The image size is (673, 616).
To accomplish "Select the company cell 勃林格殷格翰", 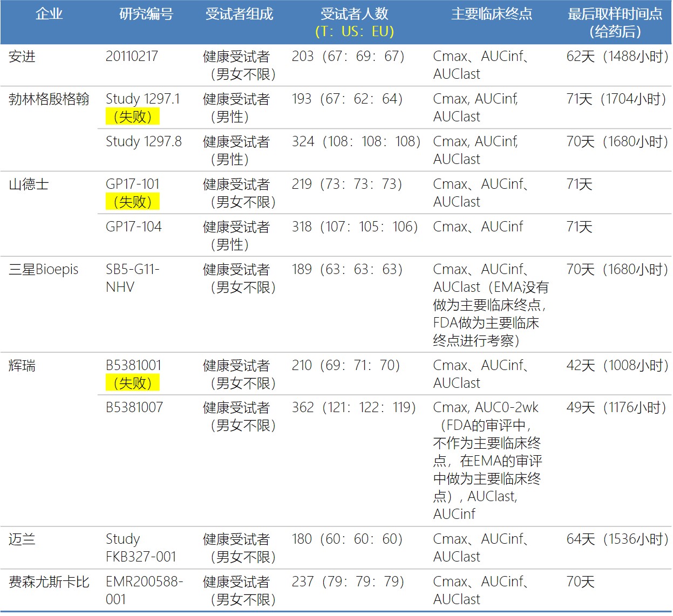I will pyautogui.click(x=49, y=99).
